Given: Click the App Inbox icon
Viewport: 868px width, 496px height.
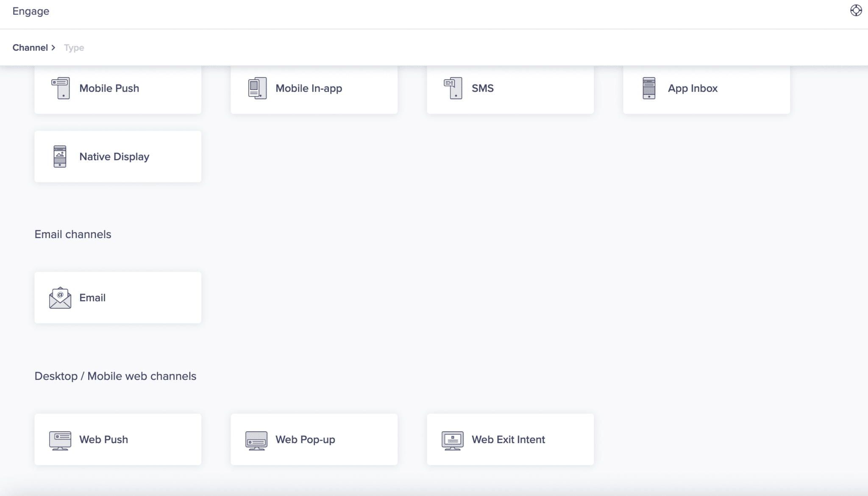Looking at the screenshot, I should [649, 88].
